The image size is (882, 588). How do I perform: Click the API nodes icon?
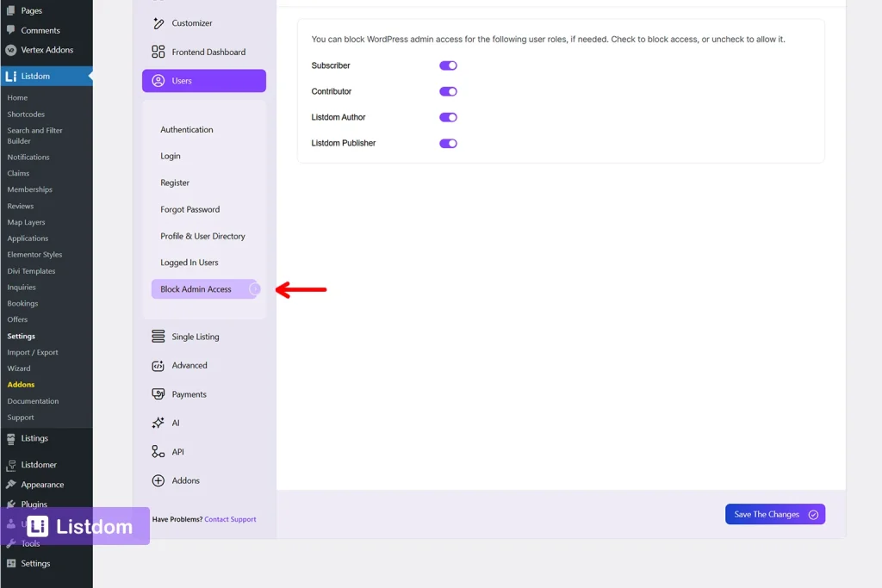[158, 451]
